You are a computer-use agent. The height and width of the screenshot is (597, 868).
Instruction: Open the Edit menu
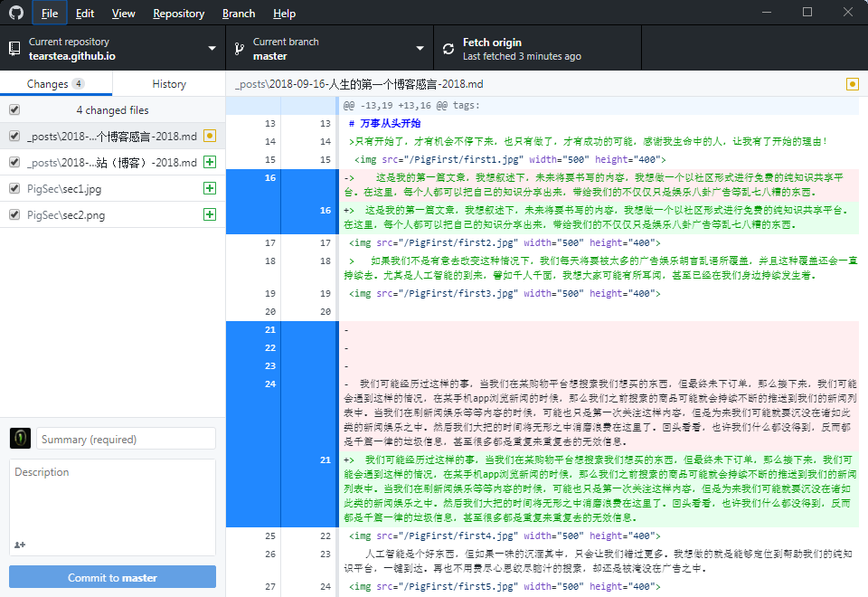click(85, 14)
